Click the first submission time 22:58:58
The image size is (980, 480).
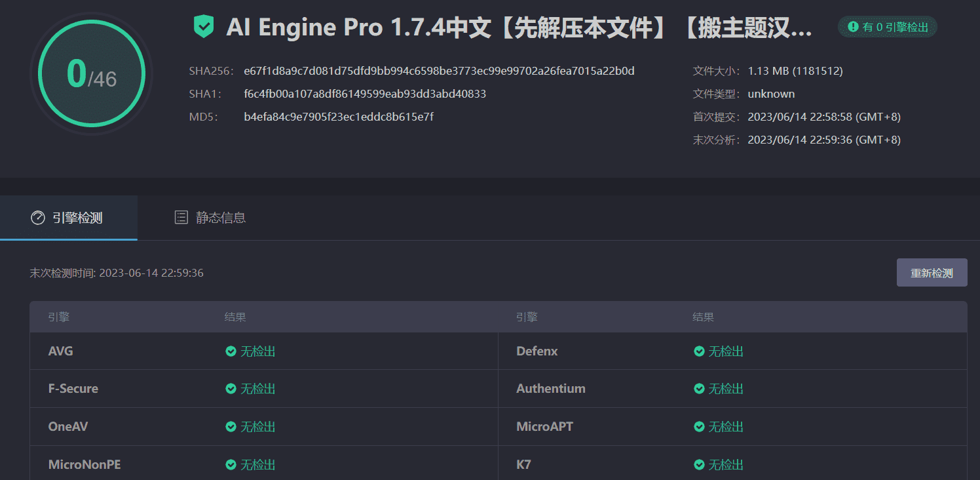[824, 117]
